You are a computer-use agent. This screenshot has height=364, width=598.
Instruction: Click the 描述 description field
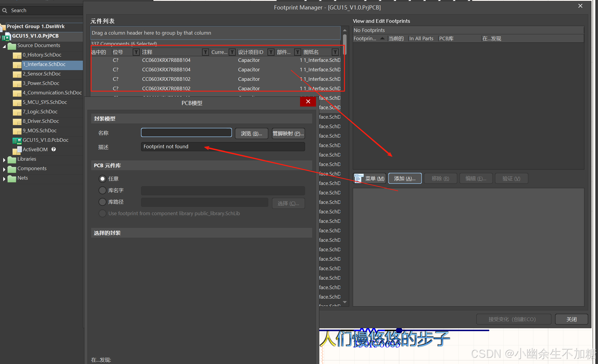(x=223, y=146)
